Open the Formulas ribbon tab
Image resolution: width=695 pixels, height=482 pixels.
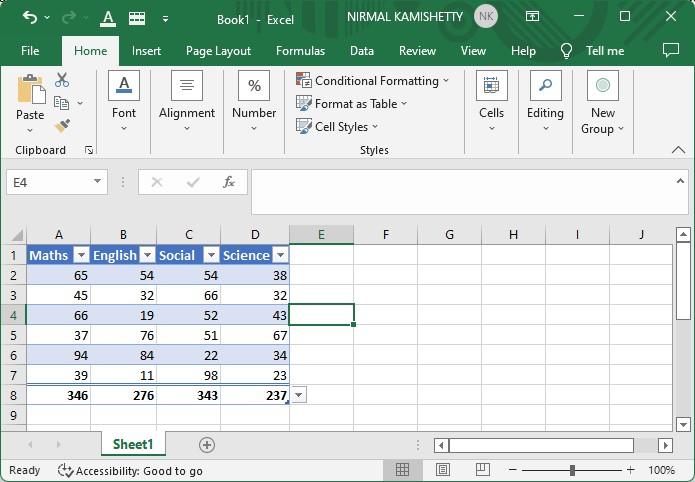coord(300,51)
